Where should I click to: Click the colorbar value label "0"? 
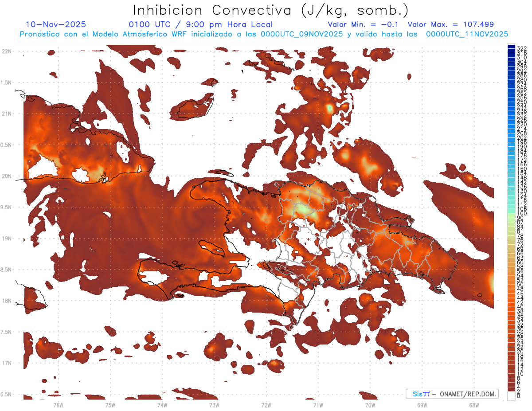[x=519, y=395]
